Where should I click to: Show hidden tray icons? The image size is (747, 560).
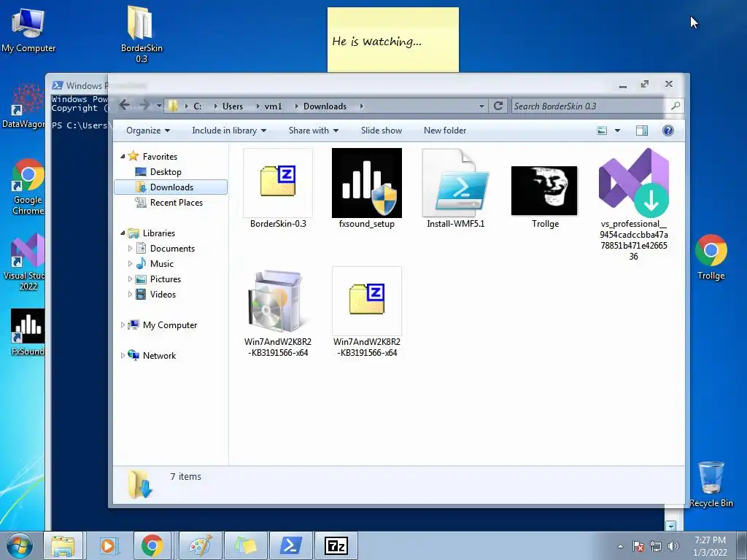[620, 546]
